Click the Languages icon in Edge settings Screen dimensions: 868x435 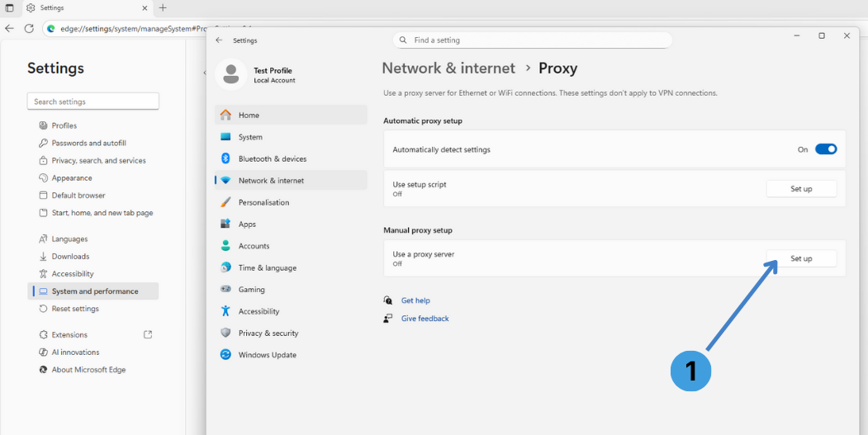tap(43, 239)
